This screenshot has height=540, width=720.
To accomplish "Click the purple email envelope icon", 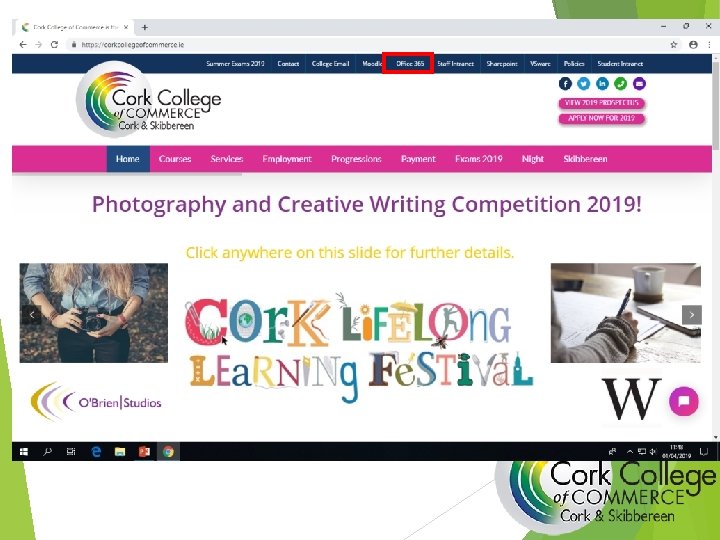I will (x=639, y=84).
